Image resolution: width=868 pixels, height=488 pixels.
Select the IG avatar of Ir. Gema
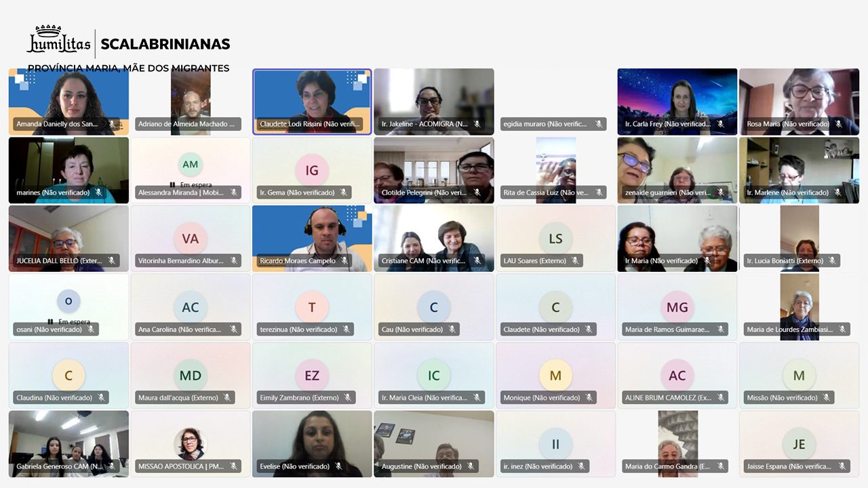coord(312,170)
